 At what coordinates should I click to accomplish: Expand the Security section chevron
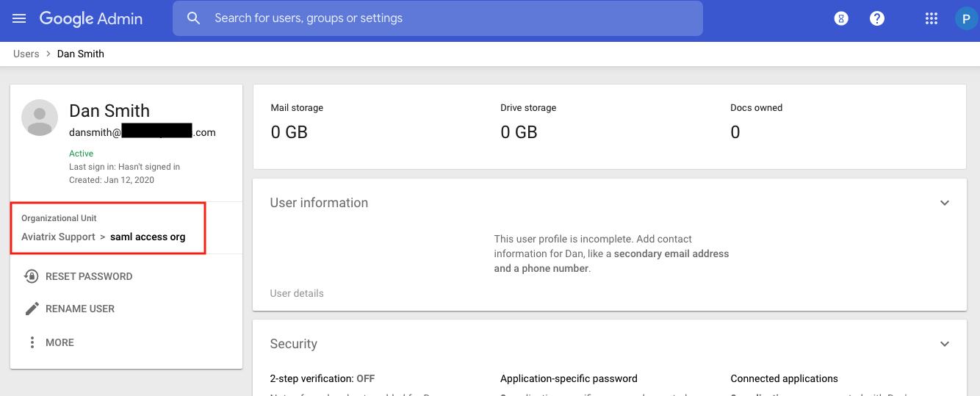click(945, 344)
